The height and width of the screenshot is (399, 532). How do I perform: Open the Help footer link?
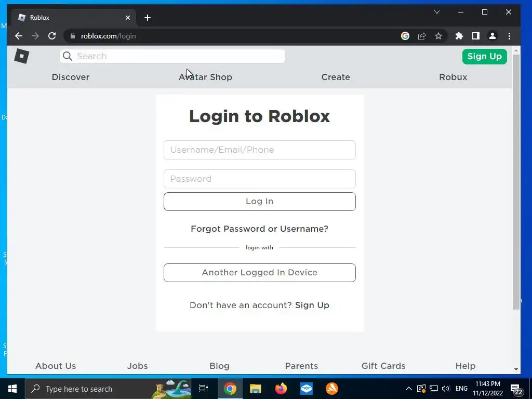(x=465, y=366)
